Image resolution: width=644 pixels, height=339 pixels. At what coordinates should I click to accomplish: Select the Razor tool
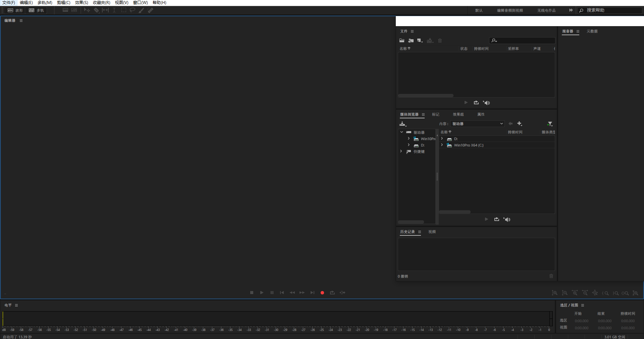97,10
